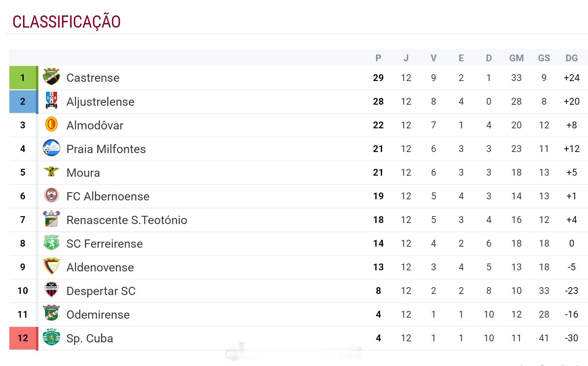Click the Despertar SC badge
Image resolution: width=588 pixels, height=366 pixels.
pos(51,290)
